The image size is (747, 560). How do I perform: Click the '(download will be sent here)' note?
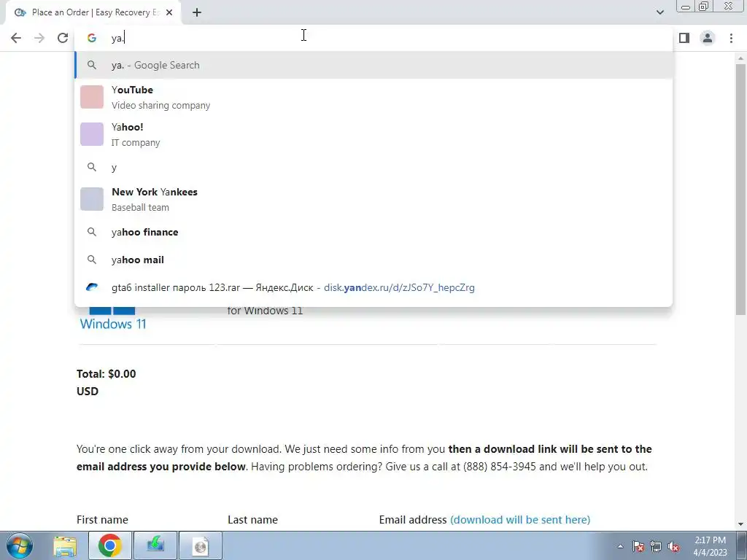(520, 519)
